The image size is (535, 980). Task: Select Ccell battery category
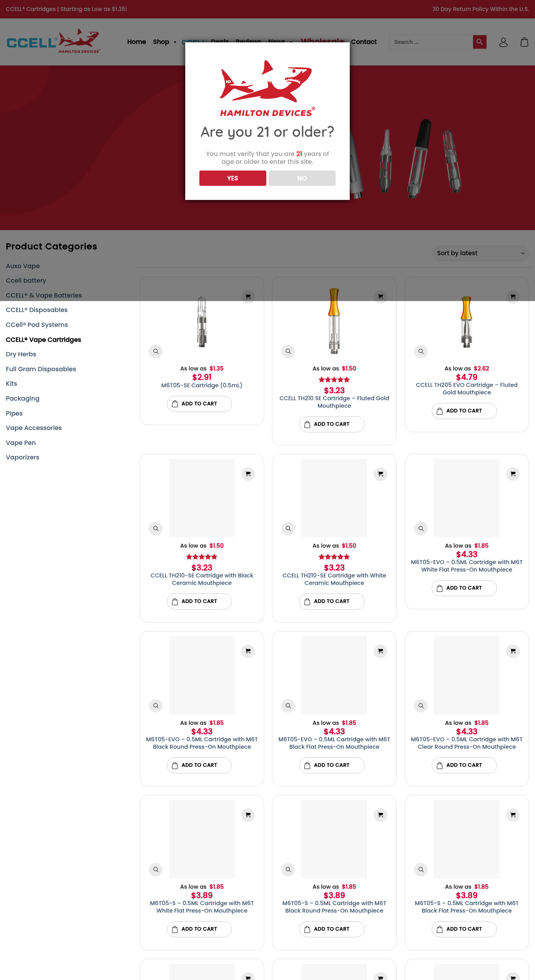pos(26,280)
